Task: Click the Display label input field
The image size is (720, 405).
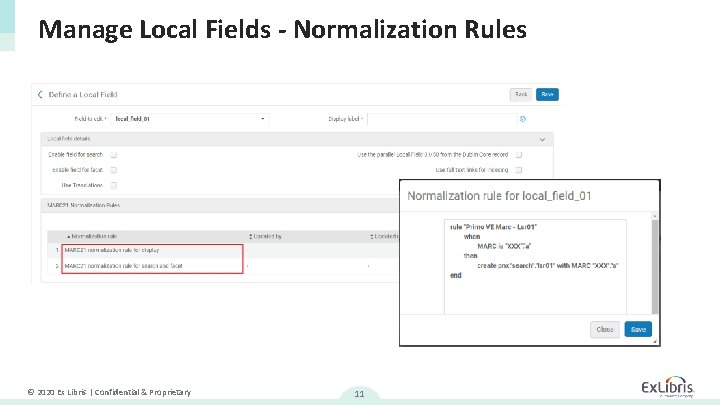Action: (x=442, y=119)
